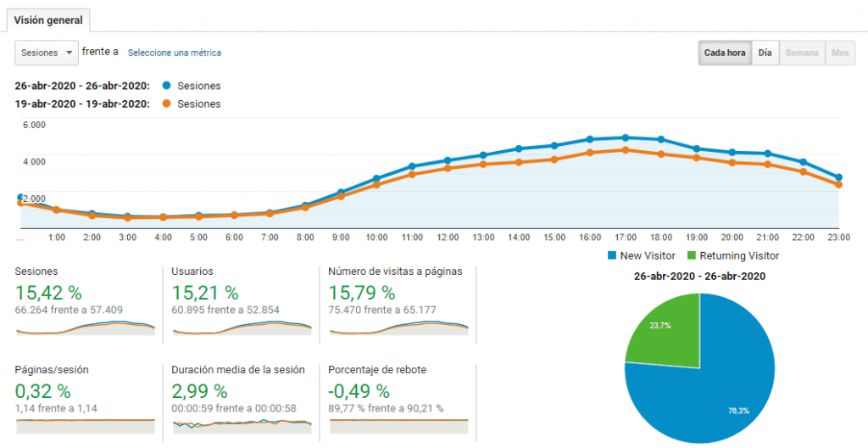This screenshot has height=448, width=868.
Task: Select the Duración media de la sesión sparkline
Action: [242, 425]
